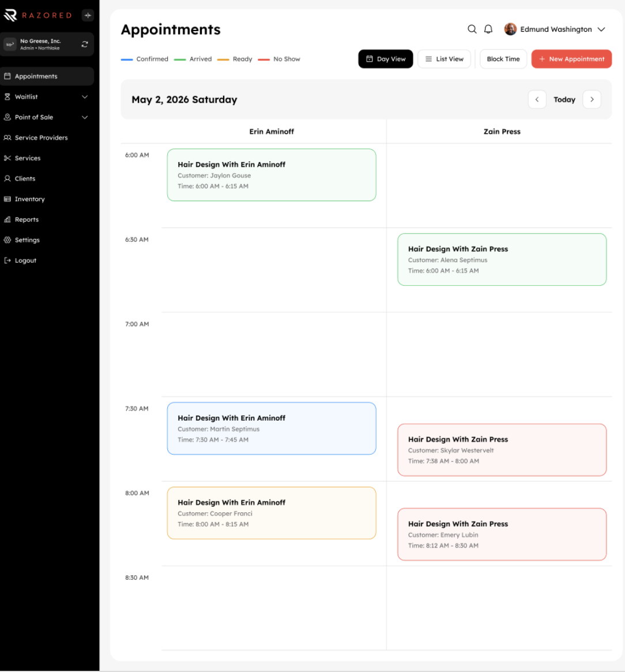Click Edmund Washington profile picture
This screenshot has width=625, height=672.
(510, 29)
